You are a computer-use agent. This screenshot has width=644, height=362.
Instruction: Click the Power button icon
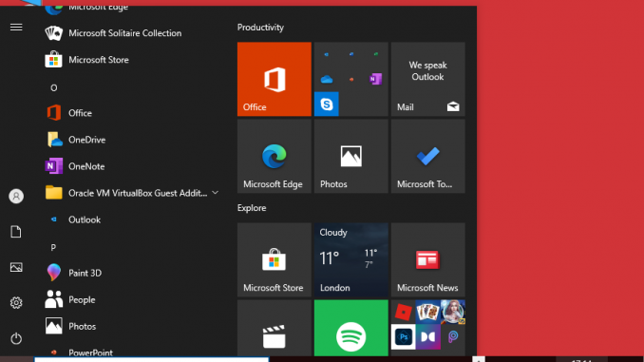point(16,338)
